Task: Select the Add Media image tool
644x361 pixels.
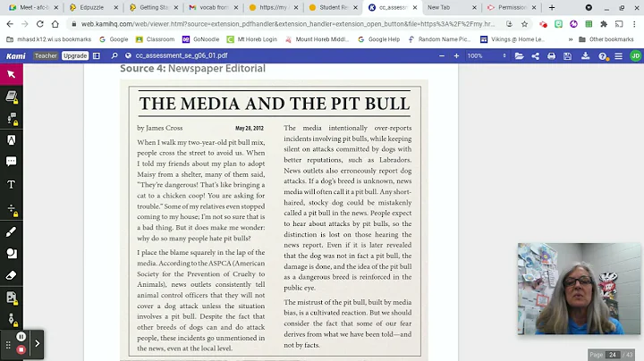Action: click(x=11, y=298)
